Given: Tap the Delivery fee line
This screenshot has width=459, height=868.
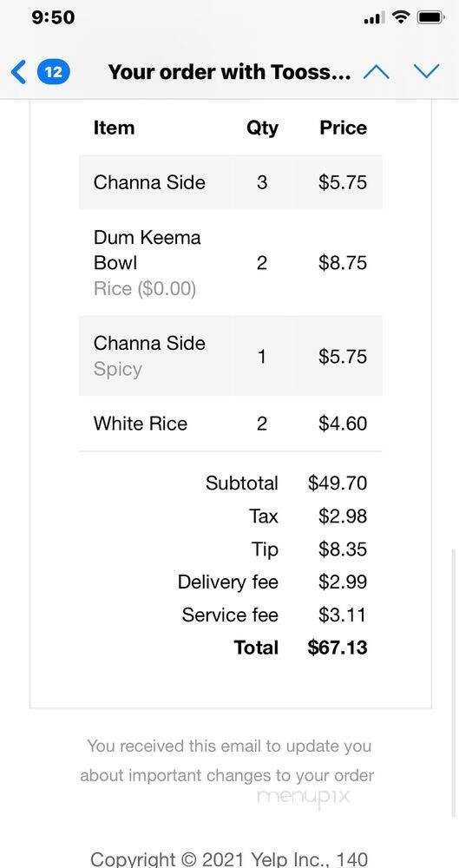Looking at the screenshot, I should [x=272, y=582].
